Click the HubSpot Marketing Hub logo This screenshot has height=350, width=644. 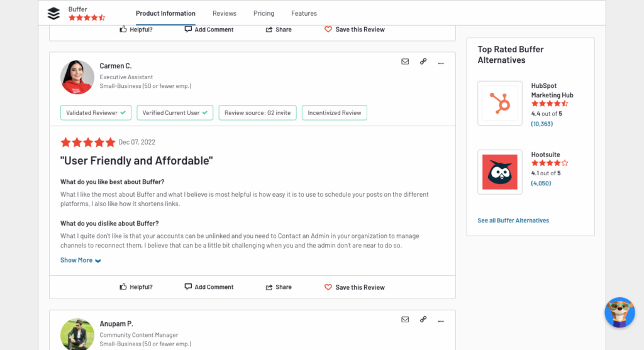point(500,103)
